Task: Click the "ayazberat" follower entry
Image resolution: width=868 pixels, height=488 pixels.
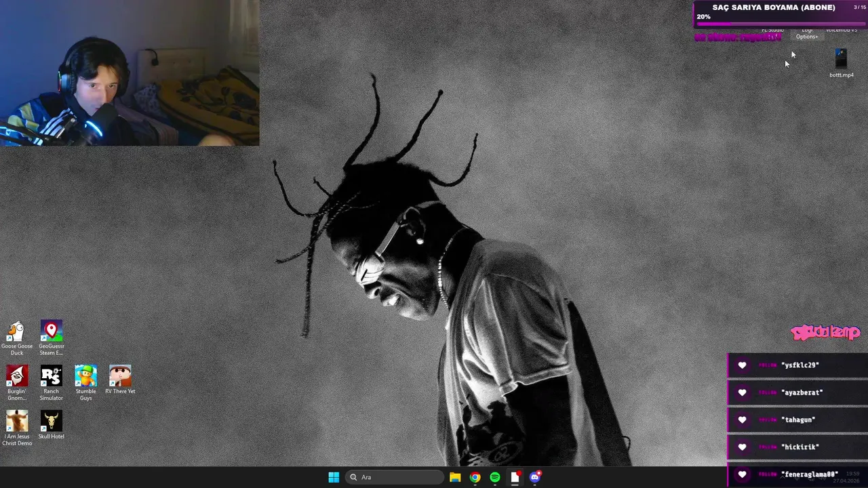Action: (x=797, y=392)
